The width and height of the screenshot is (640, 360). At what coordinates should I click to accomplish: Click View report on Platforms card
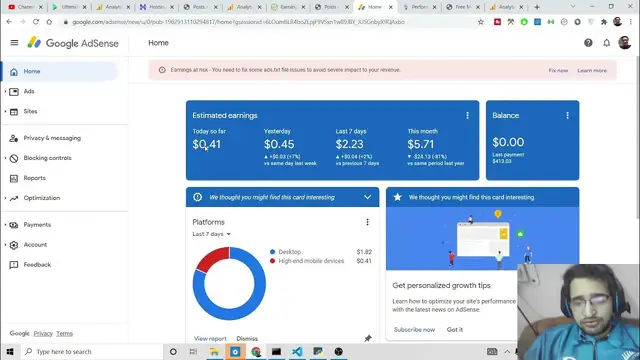tap(210, 338)
